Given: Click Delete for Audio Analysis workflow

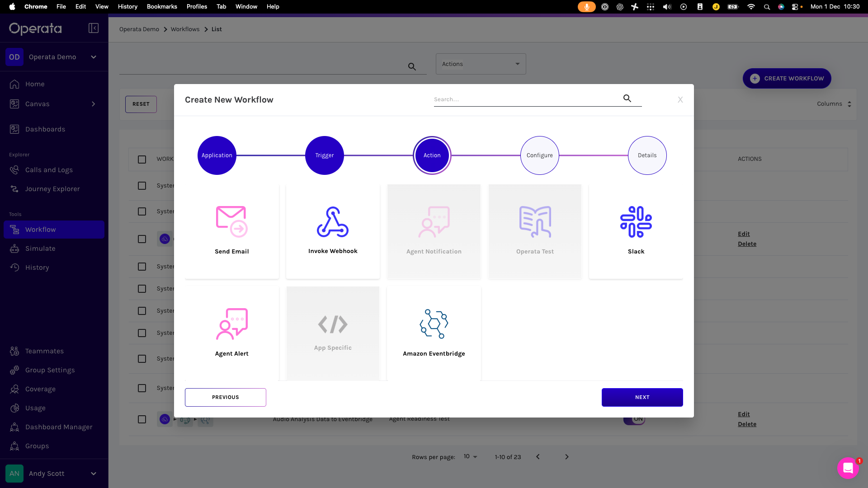Looking at the screenshot, I should coord(747,424).
